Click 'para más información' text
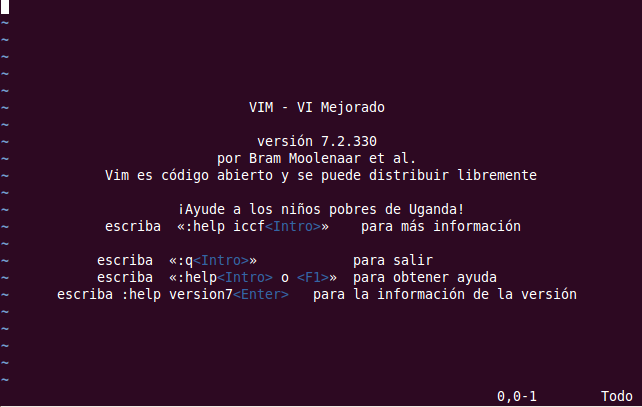Viewport: 642px width, 407px height. tap(441, 226)
